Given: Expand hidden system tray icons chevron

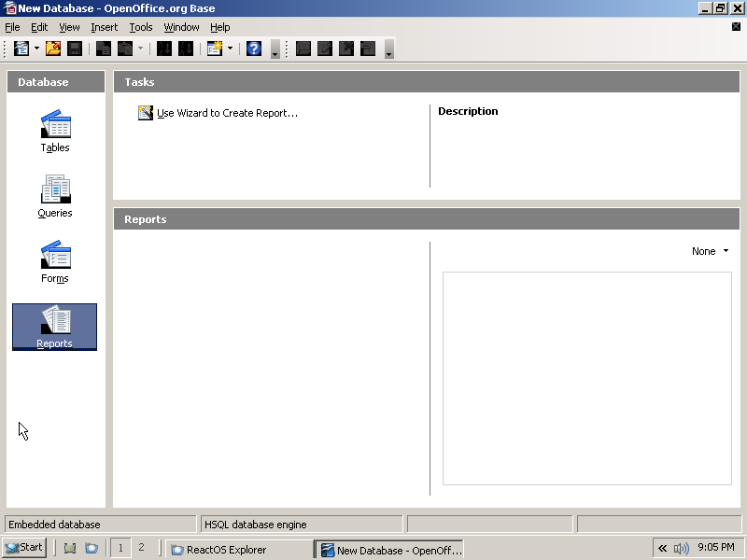Looking at the screenshot, I should tap(662, 549).
